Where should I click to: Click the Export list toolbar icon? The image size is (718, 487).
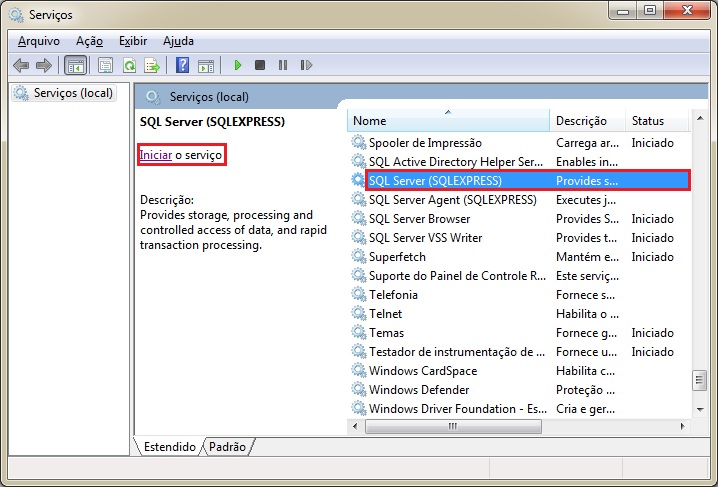(x=152, y=65)
